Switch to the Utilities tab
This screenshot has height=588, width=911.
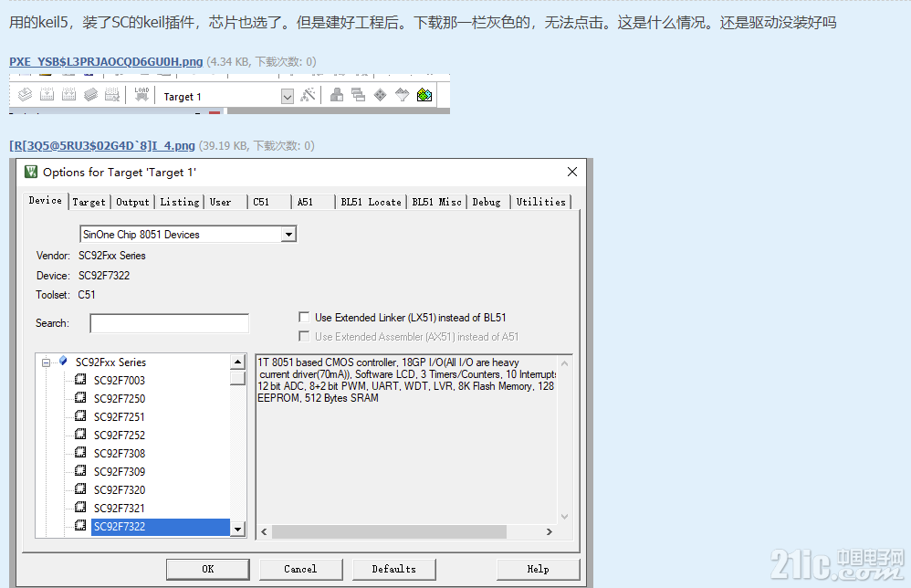point(541,202)
